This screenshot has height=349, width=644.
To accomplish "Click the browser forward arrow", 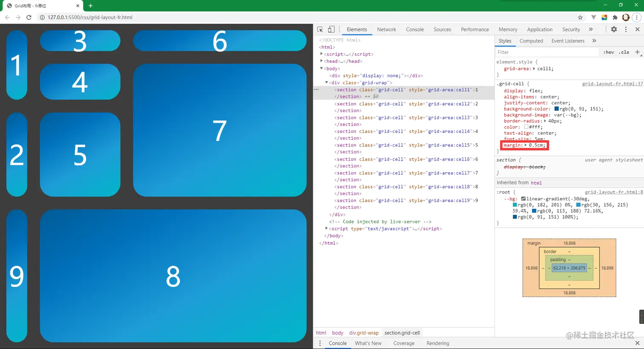I will (18, 17).
